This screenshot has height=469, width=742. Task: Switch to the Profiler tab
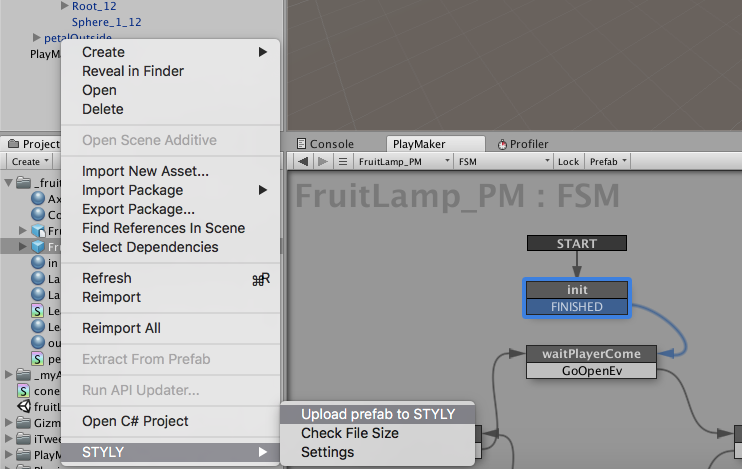click(x=523, y=144)
